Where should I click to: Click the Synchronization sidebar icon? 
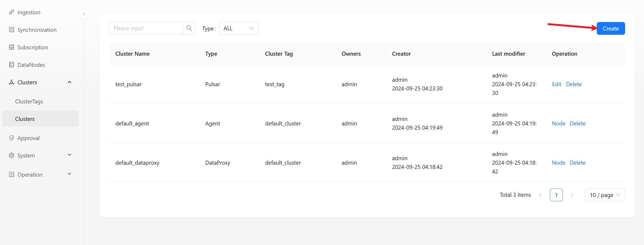coord(11,30)
